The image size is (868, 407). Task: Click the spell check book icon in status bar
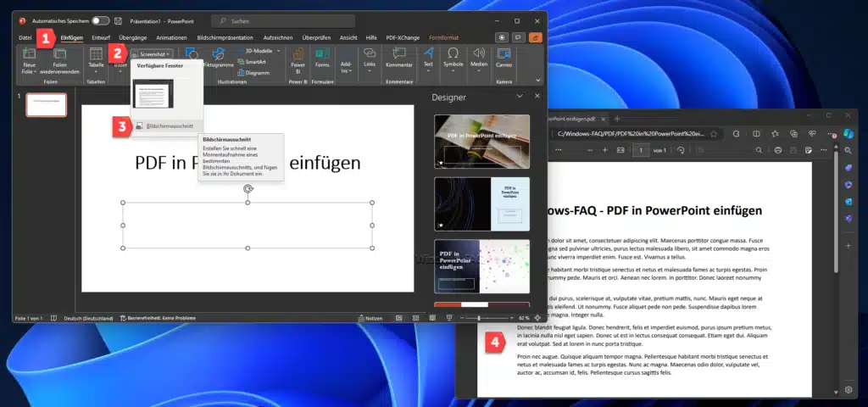53,319
